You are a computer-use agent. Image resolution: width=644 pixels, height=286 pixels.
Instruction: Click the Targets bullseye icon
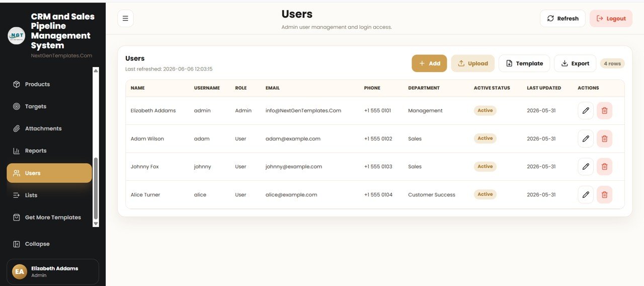click(17, 106)
